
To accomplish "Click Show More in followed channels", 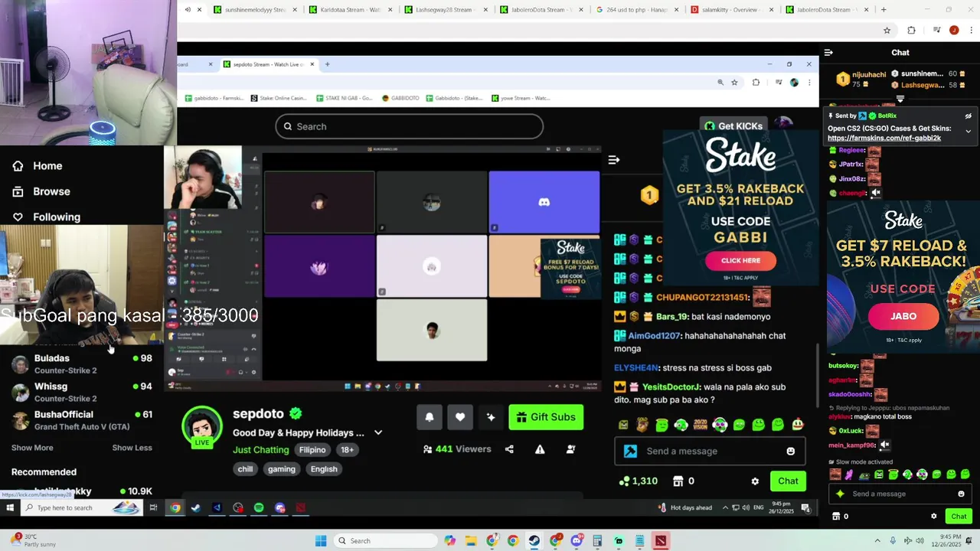I will tap(32, 448).
